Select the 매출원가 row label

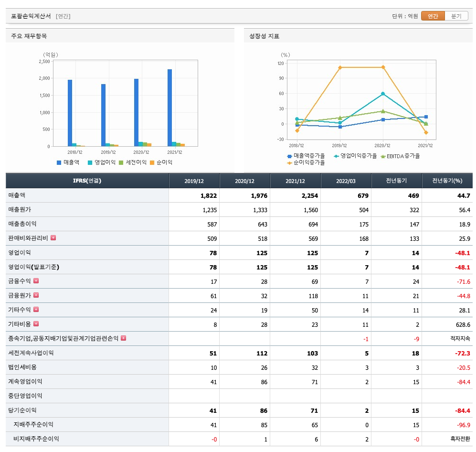20,210
